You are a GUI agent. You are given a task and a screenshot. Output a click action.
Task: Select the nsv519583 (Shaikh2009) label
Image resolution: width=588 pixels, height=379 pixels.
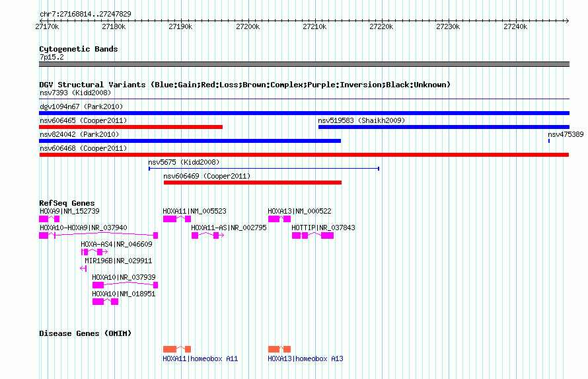pos(361,120)
